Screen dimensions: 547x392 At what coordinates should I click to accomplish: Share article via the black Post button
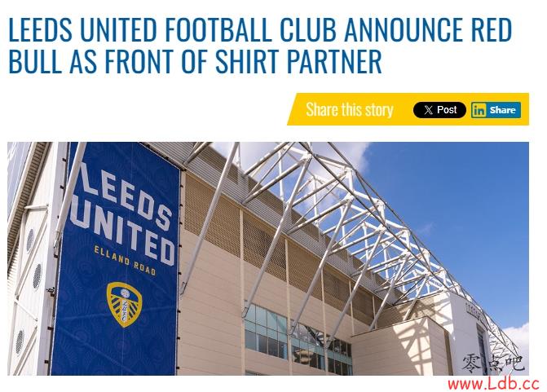point(439,110)
